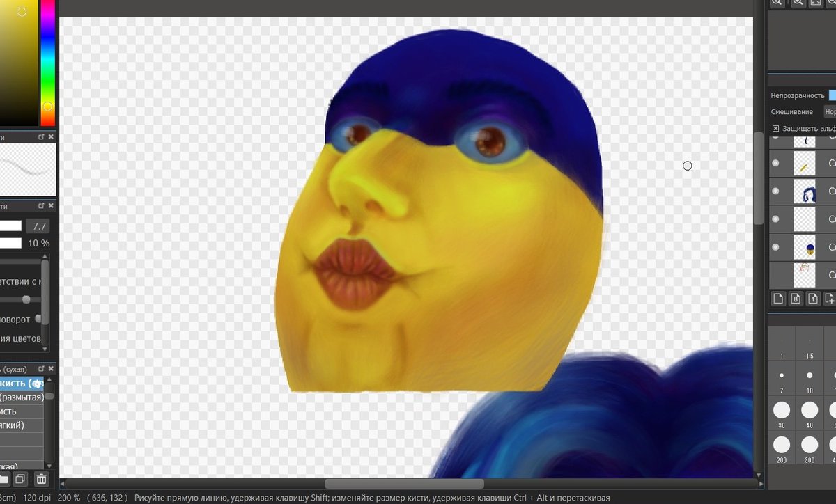
Task: Hide the empty transparent layer
Action: coord(776,219)
